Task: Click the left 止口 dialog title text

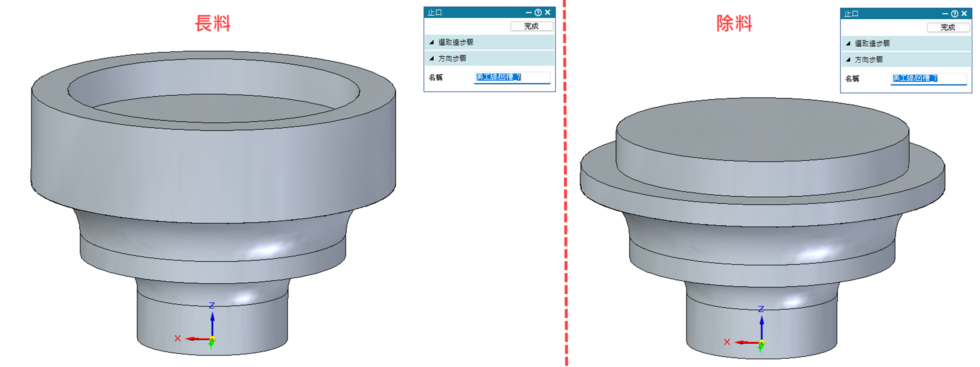Action: click(435, 13)
